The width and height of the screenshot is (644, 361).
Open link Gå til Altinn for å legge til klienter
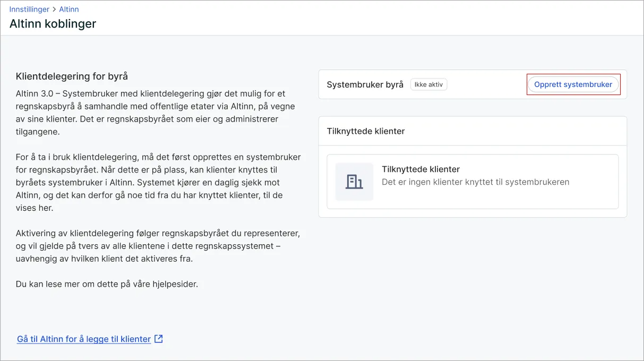point(84,339)
